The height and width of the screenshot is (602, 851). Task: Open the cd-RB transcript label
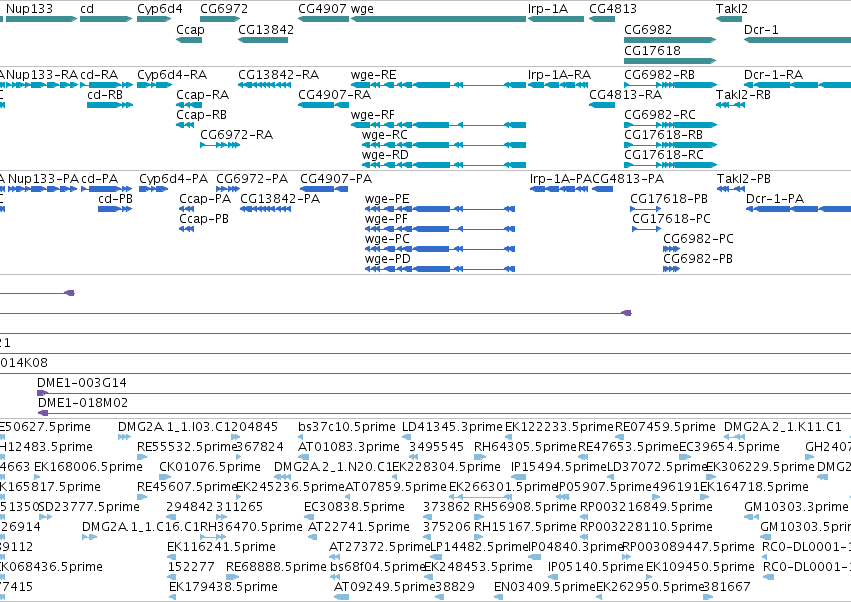[105, 94]
